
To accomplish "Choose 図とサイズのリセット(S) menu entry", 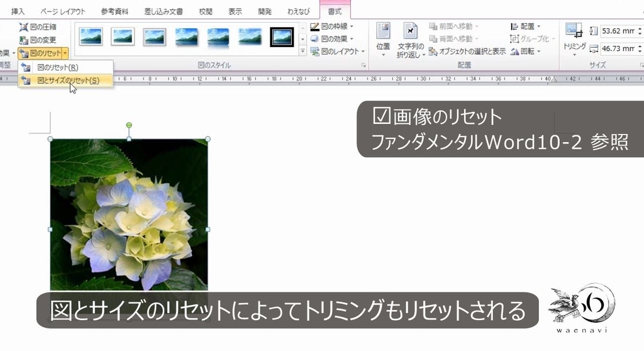I will (x=65, y=81).
